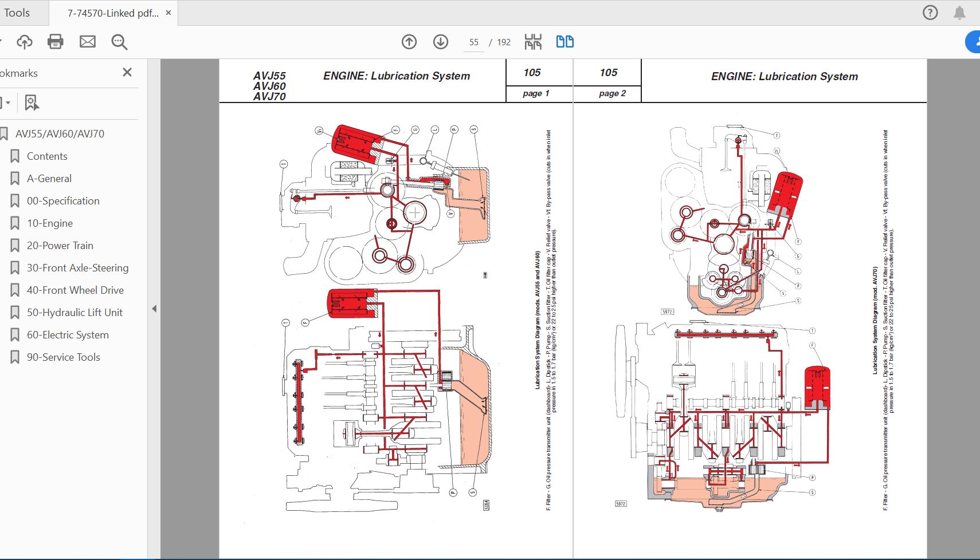Go to previous page arrow
The width and height of the screenshot is (980, 560).
(x=409, y=42)
